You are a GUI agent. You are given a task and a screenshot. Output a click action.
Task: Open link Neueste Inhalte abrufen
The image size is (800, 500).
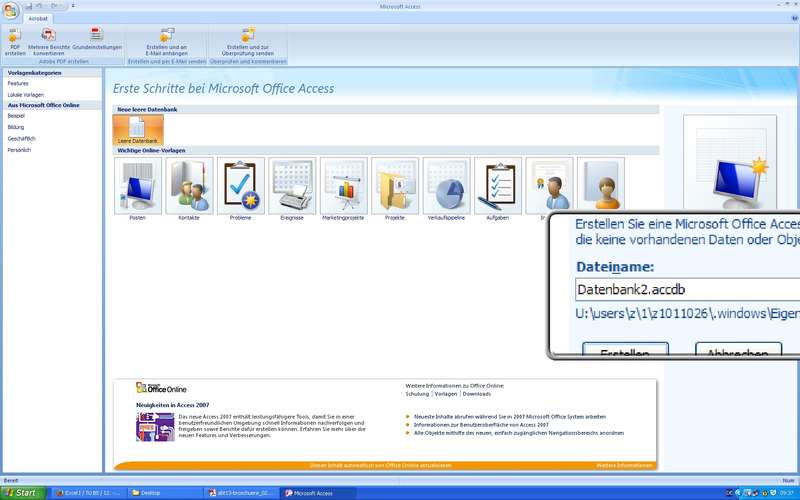[510, 417]
